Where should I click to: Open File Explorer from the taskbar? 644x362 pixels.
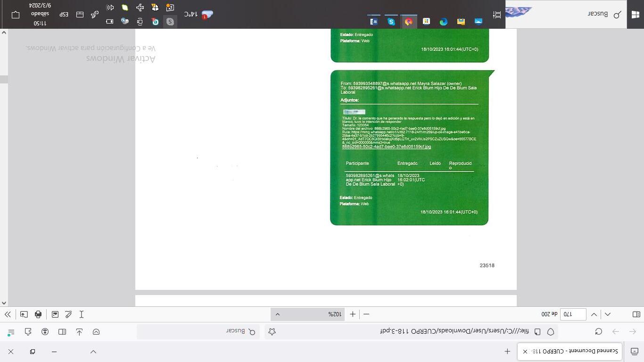point(461,21)
